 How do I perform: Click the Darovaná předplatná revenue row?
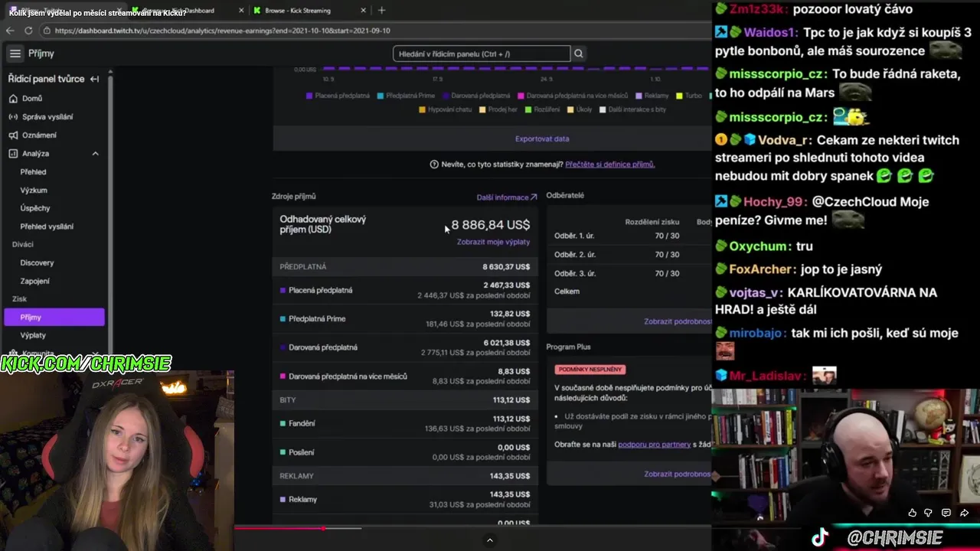click(405, 347)
